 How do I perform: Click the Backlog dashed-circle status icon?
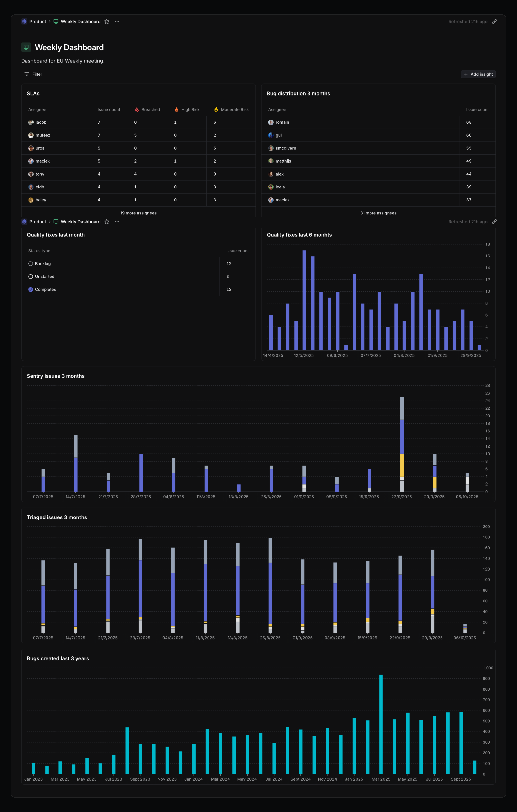click(x=30, y=264)
